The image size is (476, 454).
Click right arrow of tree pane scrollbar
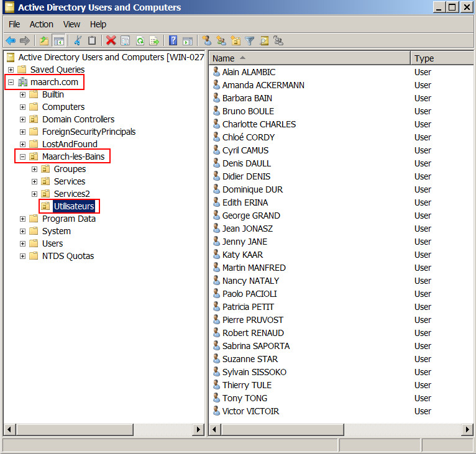pyautogui.click(x=198, y=429)
